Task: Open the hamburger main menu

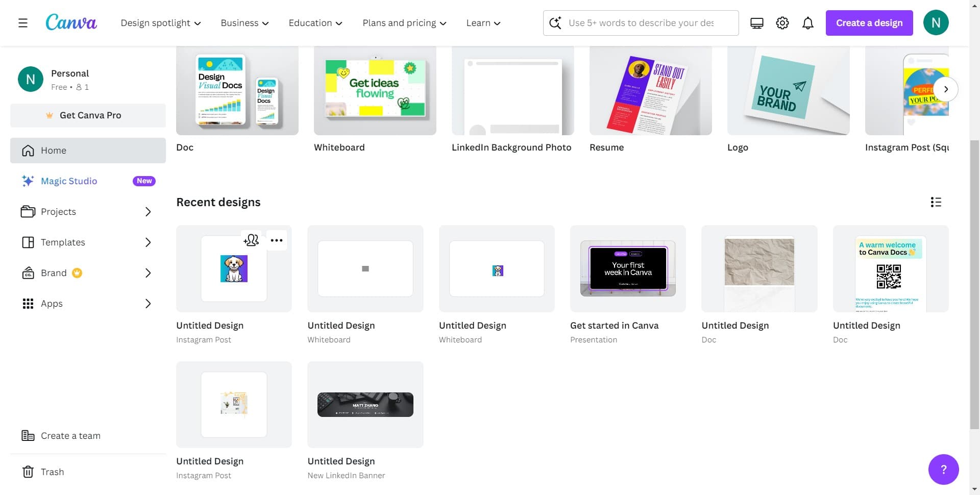Action: click(22, 23)
